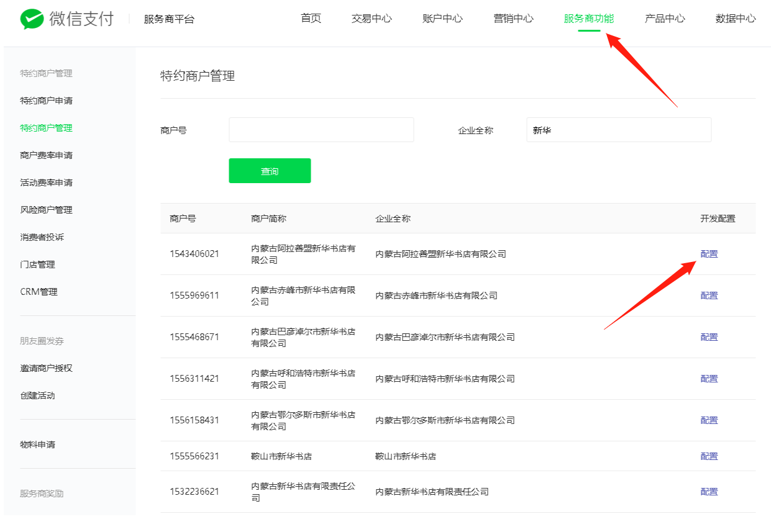
Task: Click 配置 link for 鞍山市新华书店
Action: click(709, 456)
